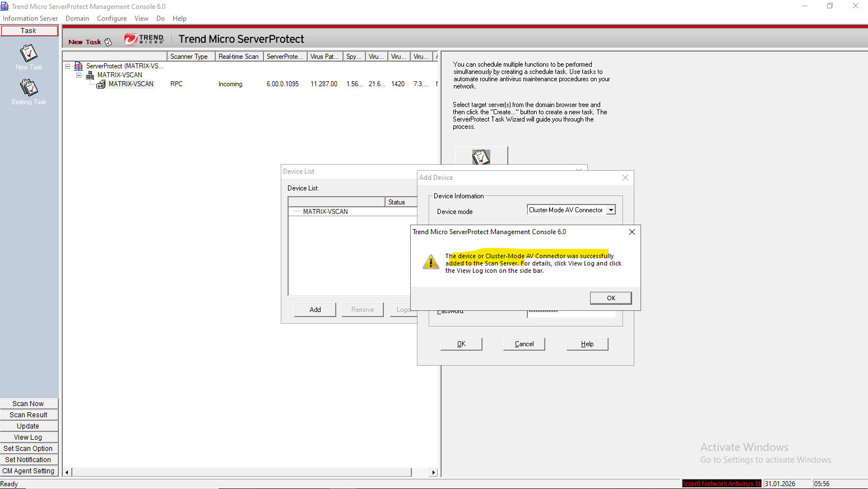The width and height of the screenshot is (868, 489).
Task: Open the Update sidebar group
Action: tap(29, 426)
